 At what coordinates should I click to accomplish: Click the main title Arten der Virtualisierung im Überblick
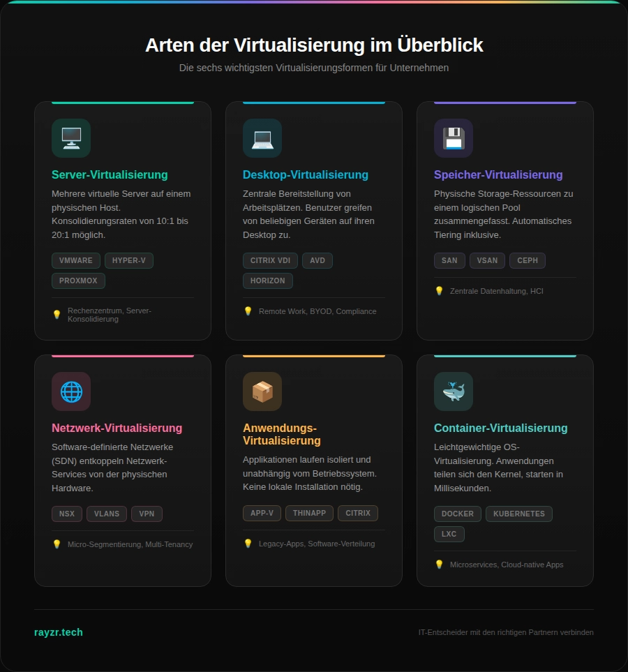pos(314,45)
